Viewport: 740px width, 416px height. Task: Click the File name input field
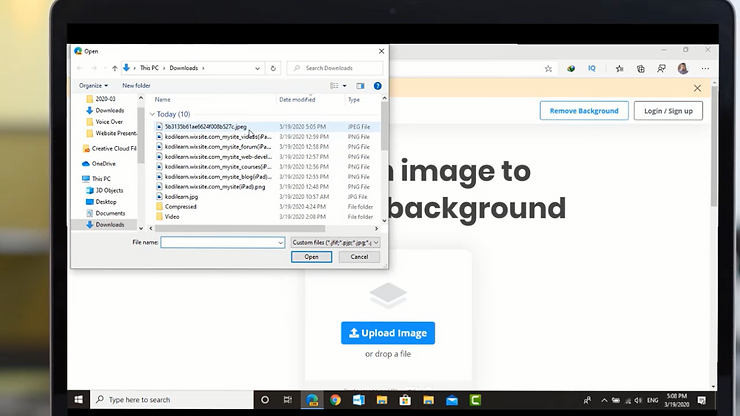tap(219, 242)
